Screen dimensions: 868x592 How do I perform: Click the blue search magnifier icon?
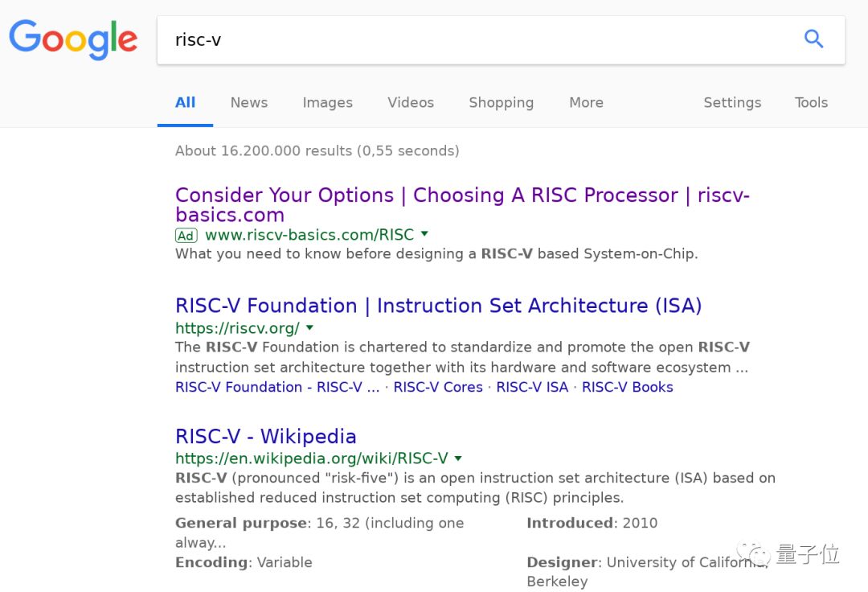tap(813, 39)
